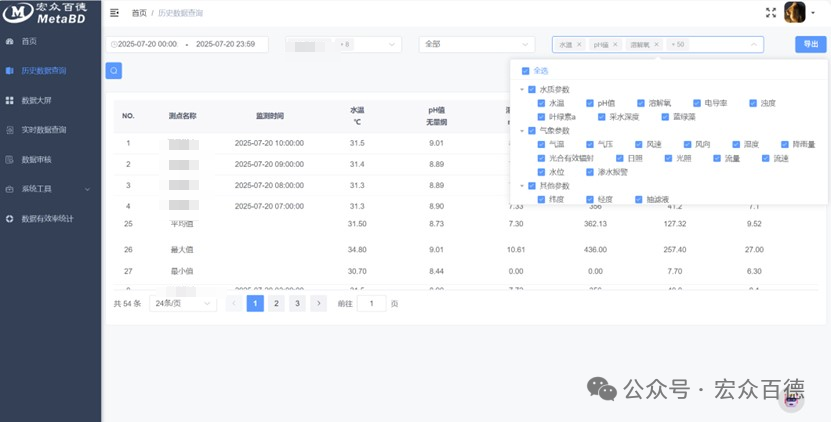The width and height of the screenshot is (831, 422).
Task: Click the 前往 page number input
Action: 372,303
